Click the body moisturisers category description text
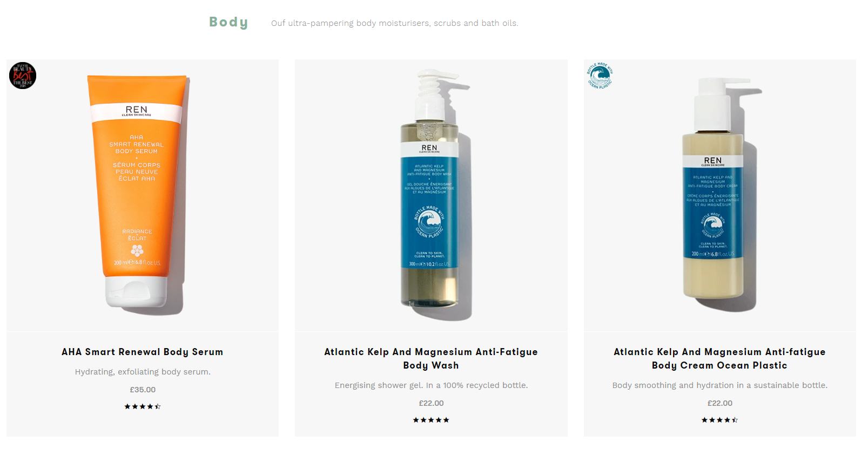The width and height of the screenshot is (868, 449). pos(394,23)
